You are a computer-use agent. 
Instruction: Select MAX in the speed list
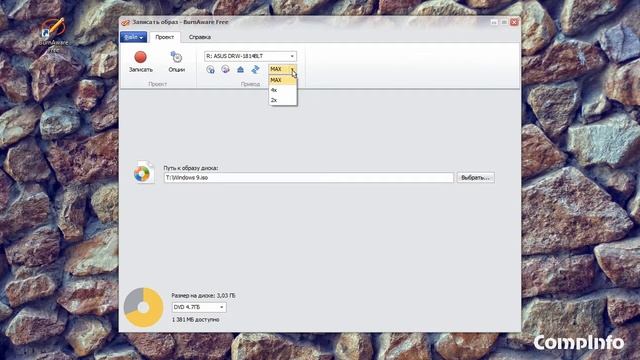coord(282,80)
